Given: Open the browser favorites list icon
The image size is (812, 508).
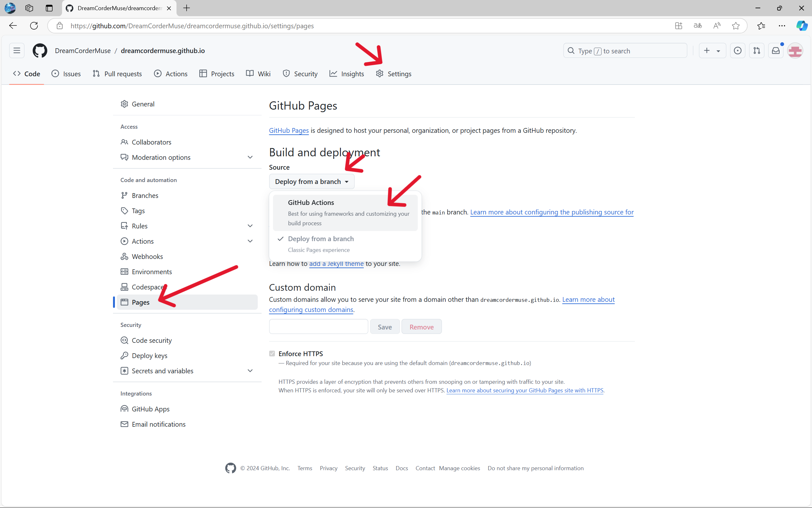Looking at the screenshot, I should pyautogui.click(x=761, y=26).
